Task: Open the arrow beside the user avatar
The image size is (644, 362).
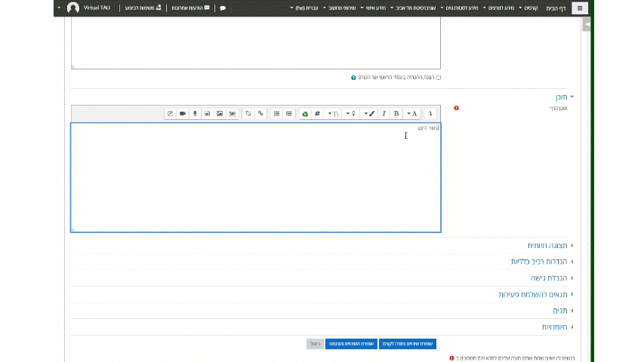Action: (x=59, y=8)
